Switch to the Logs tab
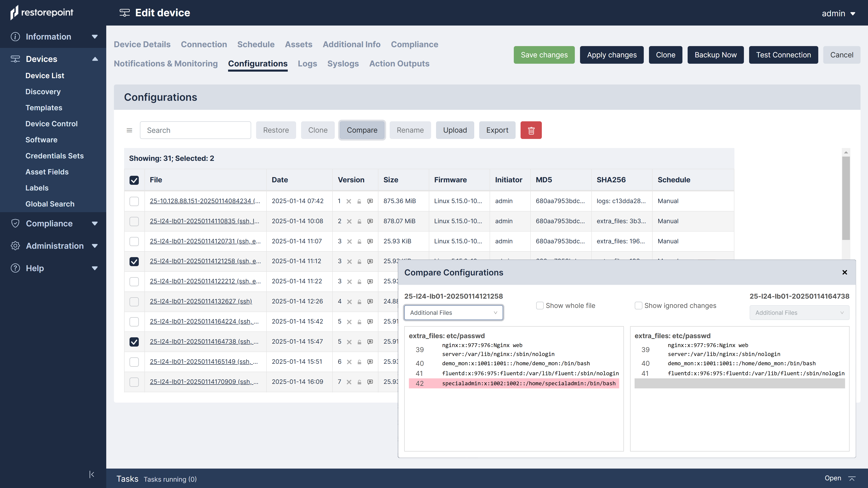 pyautogui.click(x=307, y=63)
